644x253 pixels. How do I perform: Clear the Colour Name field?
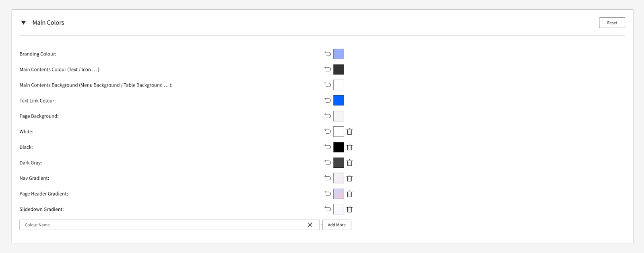[310, 225]
